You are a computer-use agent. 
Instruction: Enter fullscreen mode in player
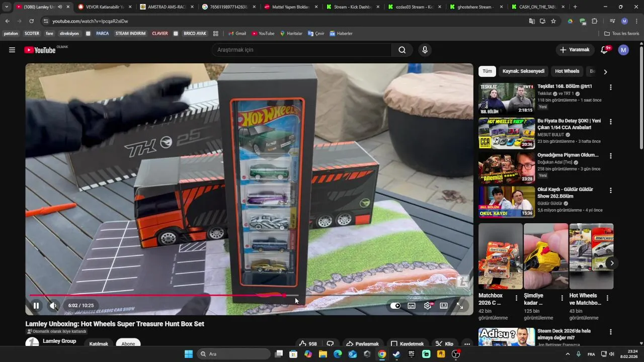click(x=460, y=306)
